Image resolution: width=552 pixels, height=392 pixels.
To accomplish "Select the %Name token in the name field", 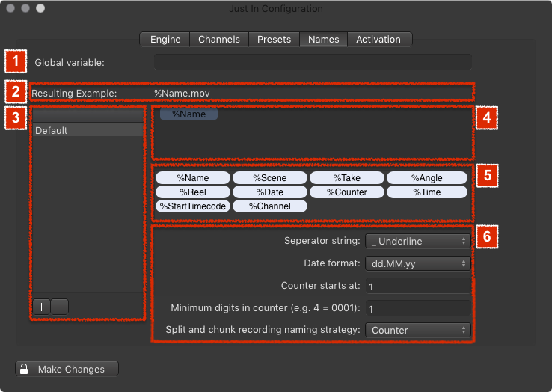I will coord(188,114).
